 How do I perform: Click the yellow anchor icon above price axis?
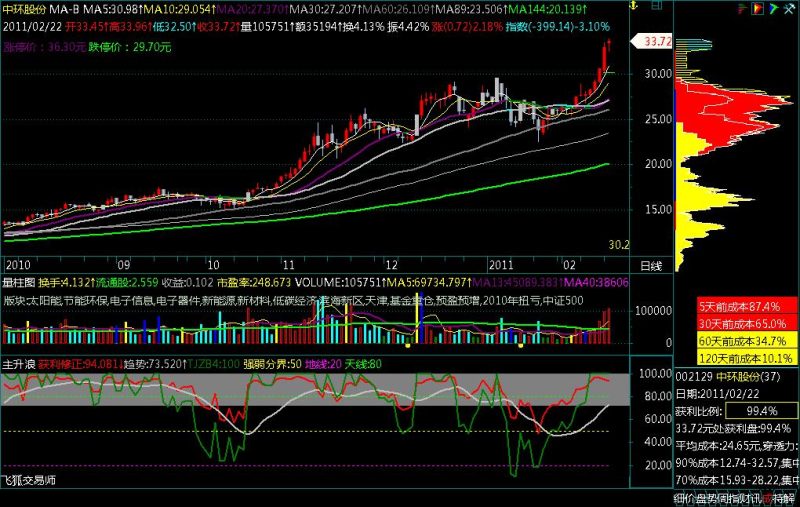click(x=633, y=6)
